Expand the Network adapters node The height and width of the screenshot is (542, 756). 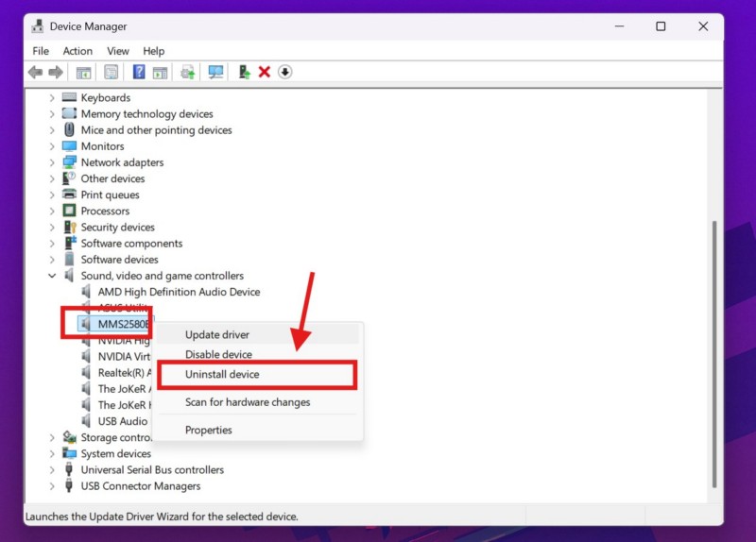(52, 162)
